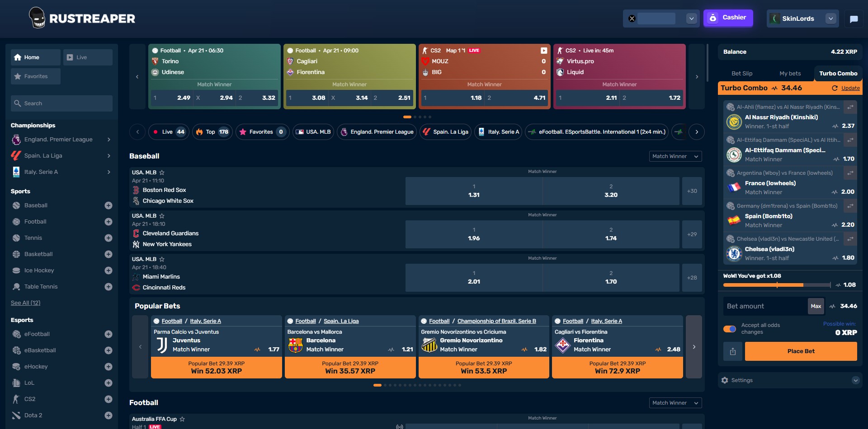Image resolution: width=868 pixels, height=429 pixels.
Task: Click Update Turbo Combo link
Action: pyautogui.click(x=850, y=88)
